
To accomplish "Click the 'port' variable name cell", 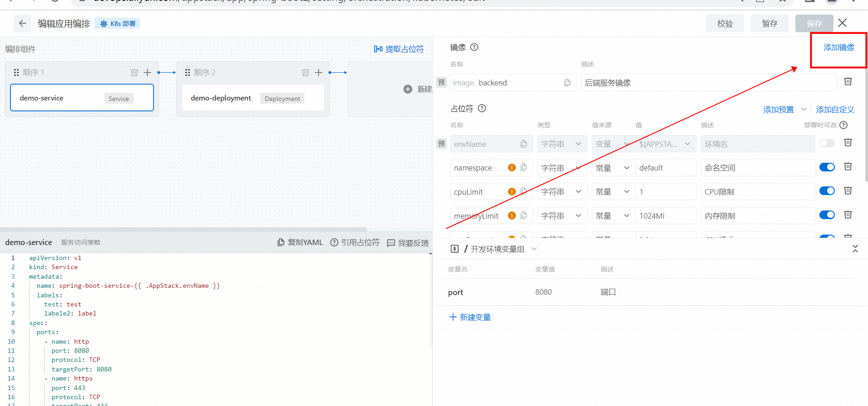I will tap(456, 292).
